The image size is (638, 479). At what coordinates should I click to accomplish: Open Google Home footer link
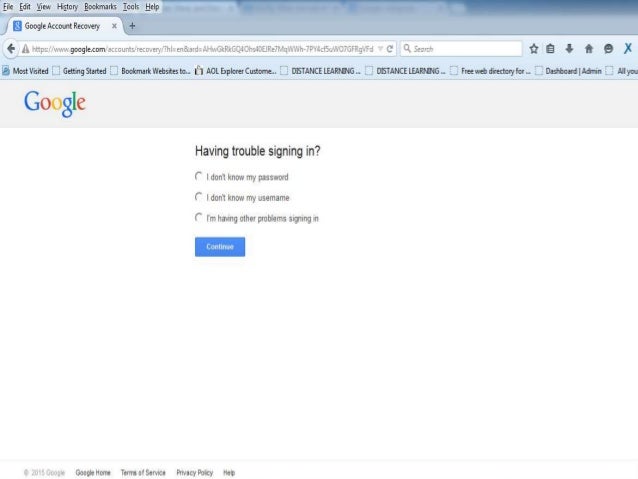[x=93, y=472]
